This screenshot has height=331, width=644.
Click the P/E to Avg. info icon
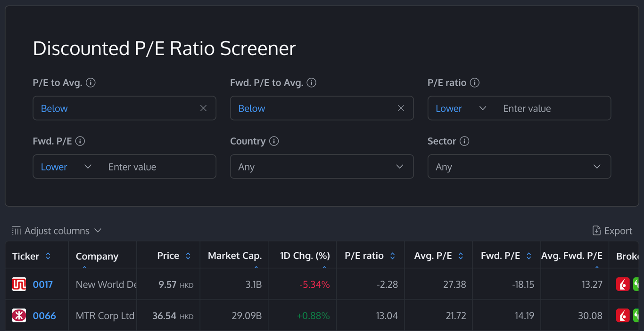tap(92, 82)
